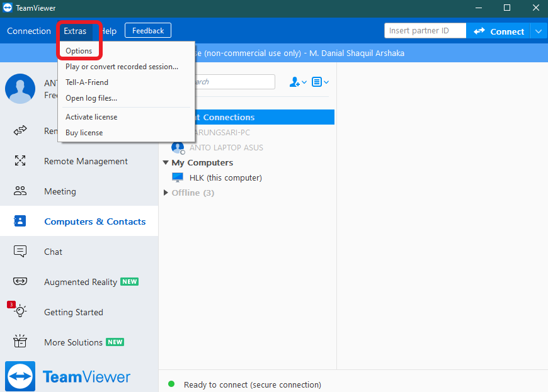
Task: Open the Chat panel
Action: point(20,251)
